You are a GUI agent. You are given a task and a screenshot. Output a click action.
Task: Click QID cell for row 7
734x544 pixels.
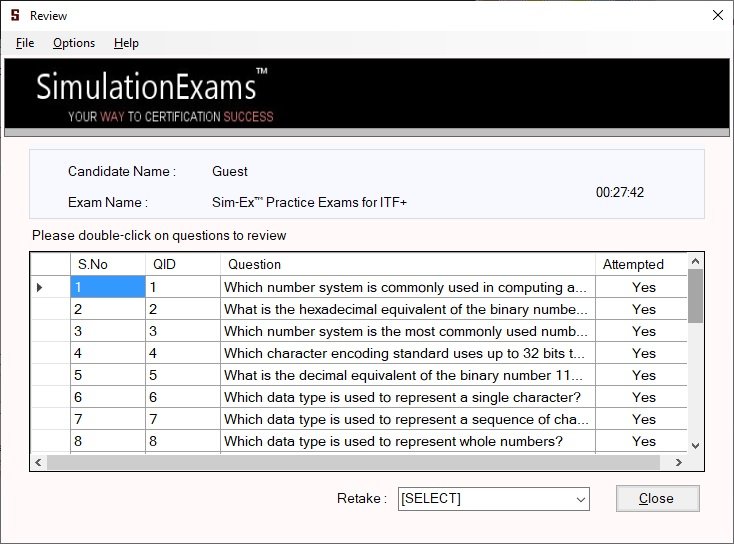click(183, 419)
